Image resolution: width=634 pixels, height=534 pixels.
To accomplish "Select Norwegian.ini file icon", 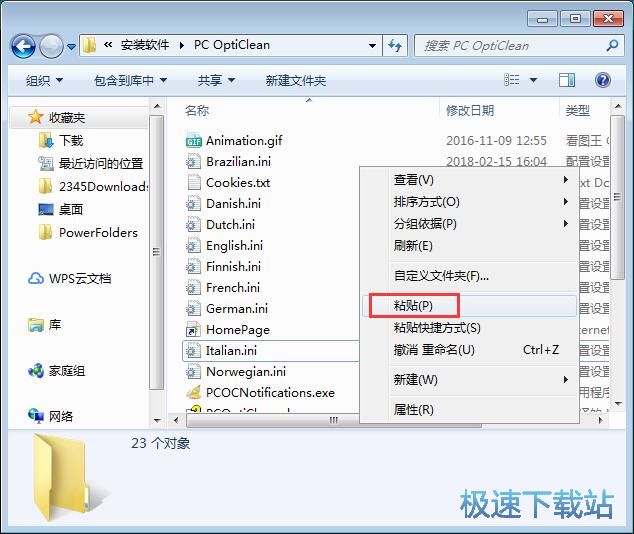I will pos(193,371).
